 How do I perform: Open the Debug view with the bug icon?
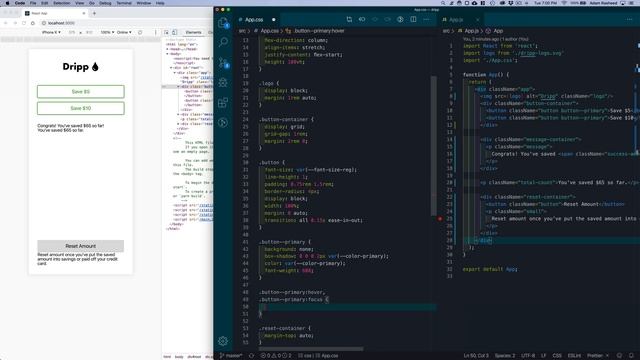point(223,82)
